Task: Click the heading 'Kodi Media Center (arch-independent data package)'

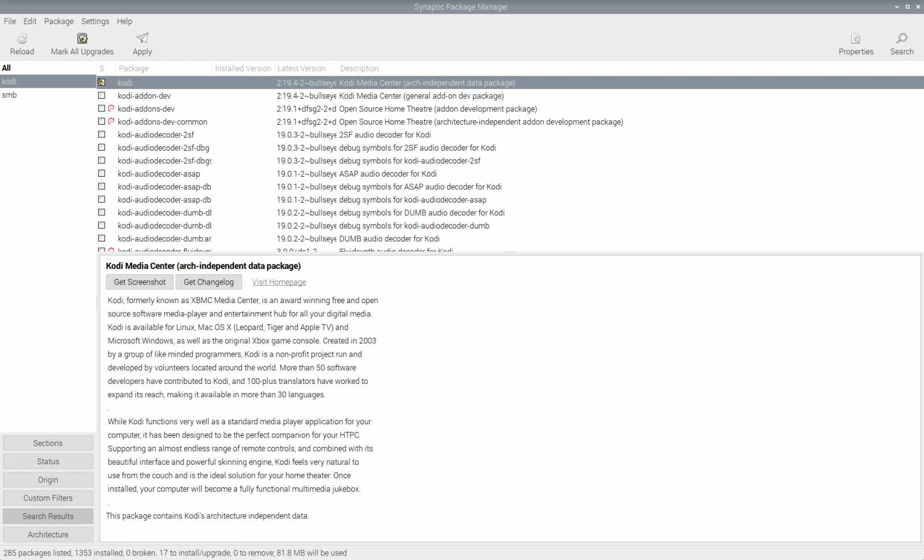Action: [x=203, y=266]
